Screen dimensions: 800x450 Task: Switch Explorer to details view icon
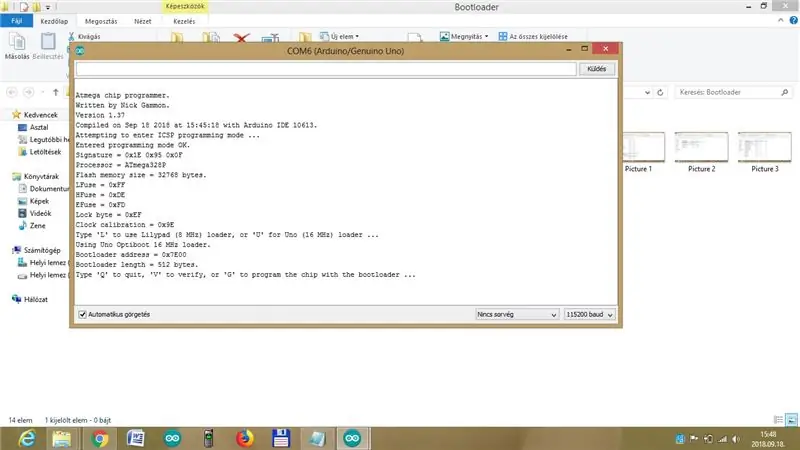click(x=778, y=420)
